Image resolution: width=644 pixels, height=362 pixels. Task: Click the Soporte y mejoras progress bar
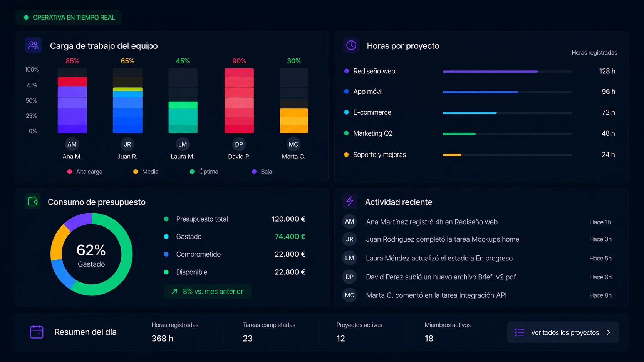click(507, 155)
